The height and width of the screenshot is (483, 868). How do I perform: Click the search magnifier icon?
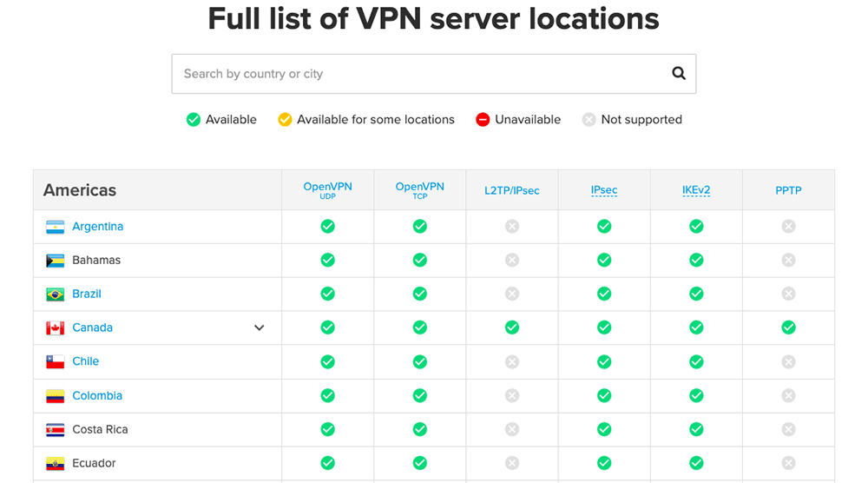click(679, 74)
